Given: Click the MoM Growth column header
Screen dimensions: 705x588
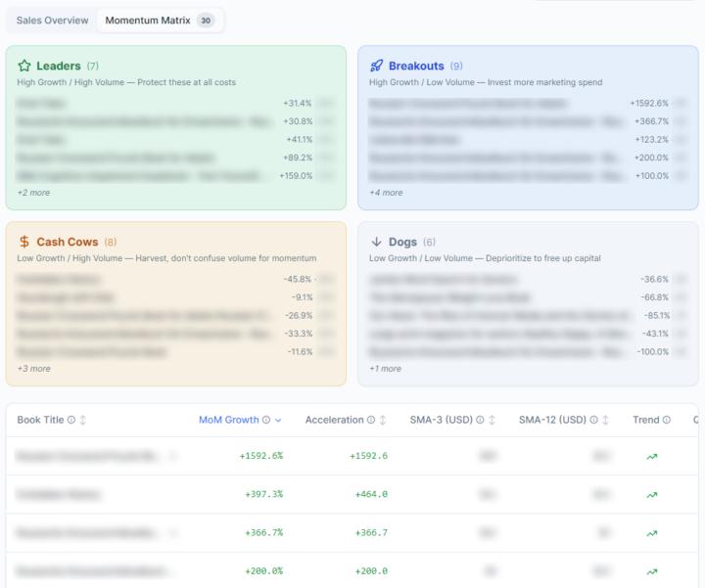Looking at the screenshot, I should [x=229, y=420].
